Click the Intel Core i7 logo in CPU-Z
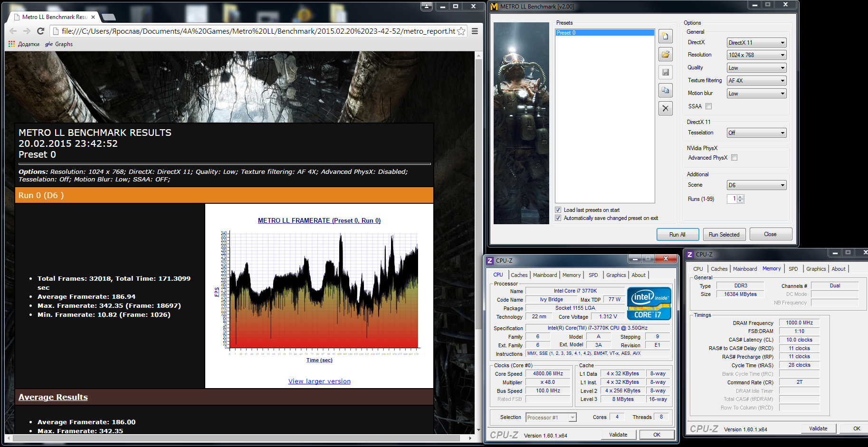The image size is (868, 447). click(649, 303)
